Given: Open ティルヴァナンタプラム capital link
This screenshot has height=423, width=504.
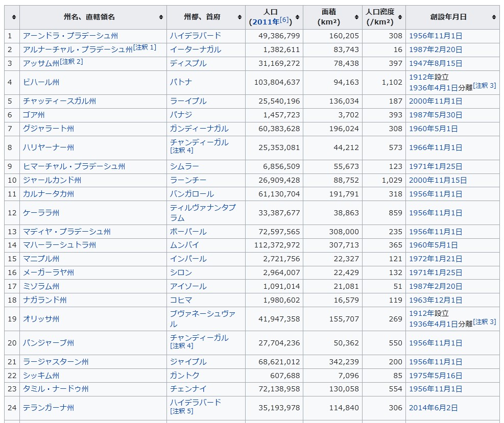Looking at the screenshot, I should (203, 212).
